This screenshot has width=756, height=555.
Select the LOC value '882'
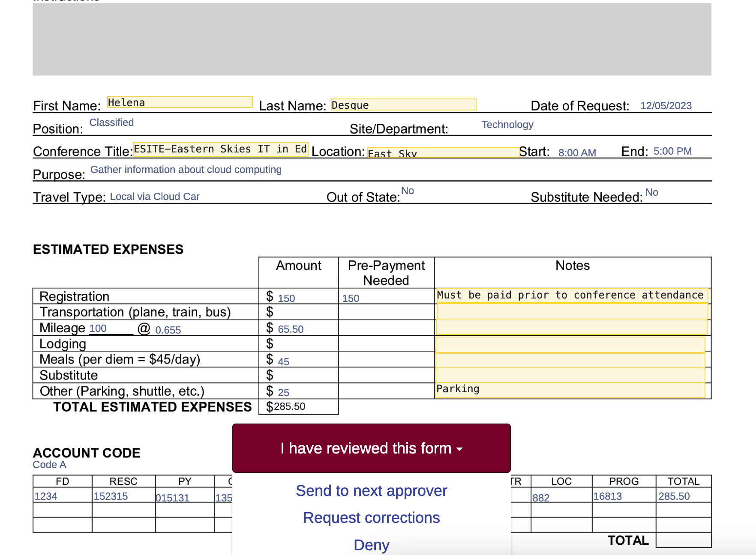click(541, 498)
